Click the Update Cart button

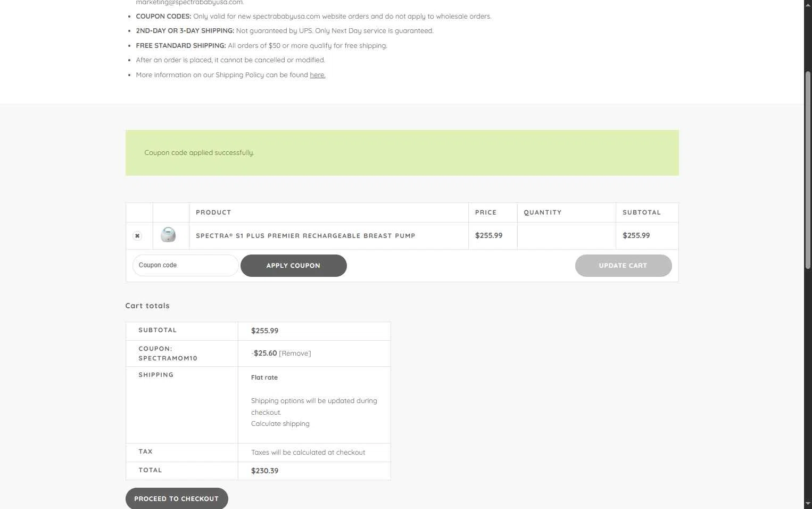click(x=623, y=266)
